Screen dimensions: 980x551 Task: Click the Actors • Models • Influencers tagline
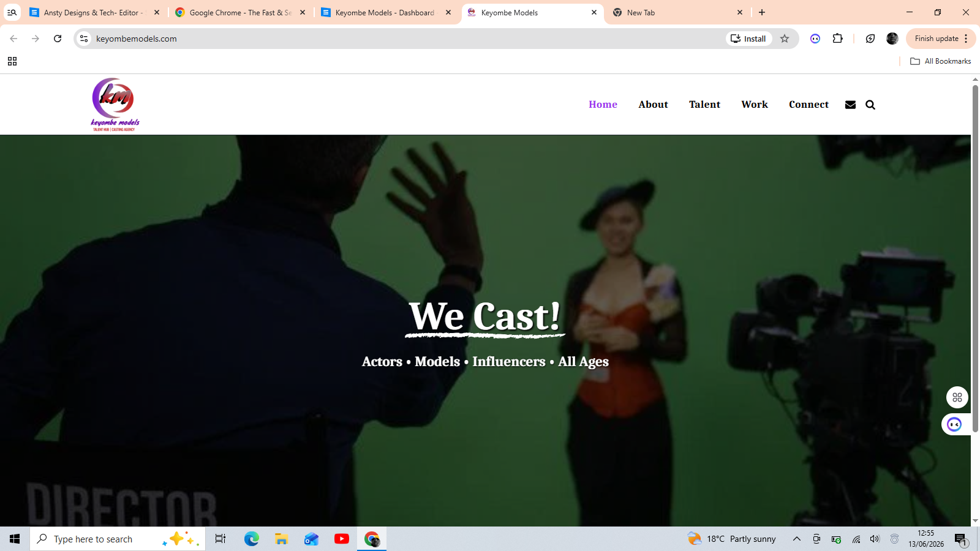485,362
